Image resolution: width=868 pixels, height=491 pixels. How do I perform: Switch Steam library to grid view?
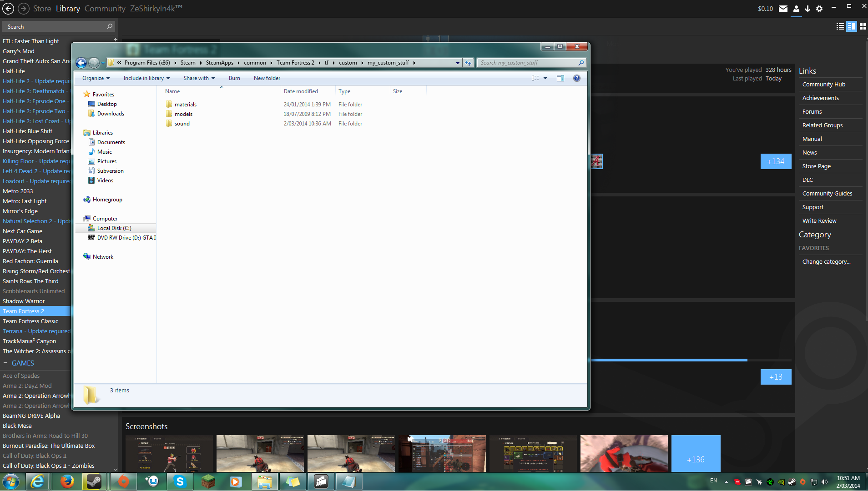863,26
